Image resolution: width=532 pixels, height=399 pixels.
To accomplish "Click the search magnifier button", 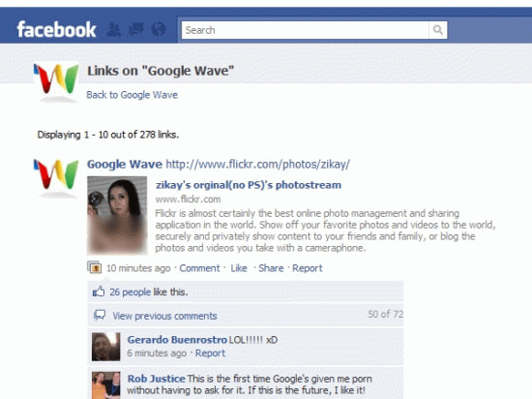I will [x=438, y=30].
